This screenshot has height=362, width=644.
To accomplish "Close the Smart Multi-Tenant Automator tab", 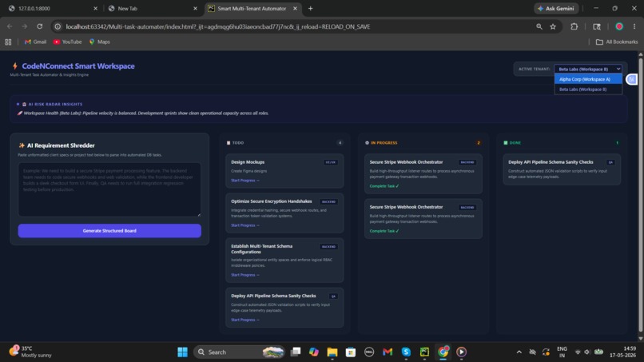I will 295,8.
